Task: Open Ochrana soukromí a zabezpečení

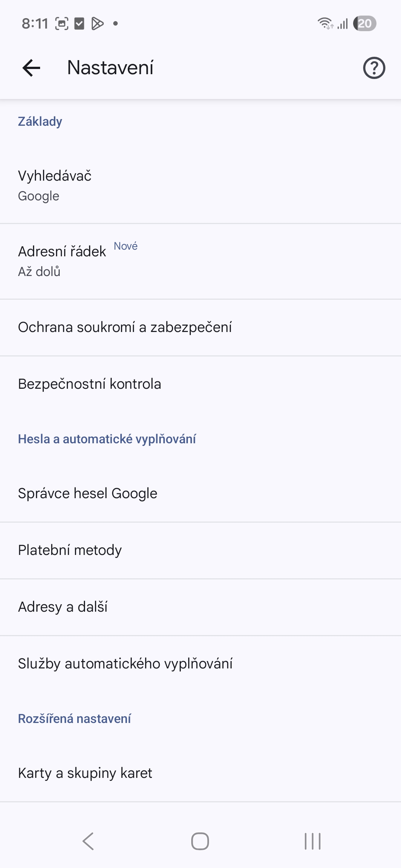Action: pyautogui.click(x=200, y=327)
